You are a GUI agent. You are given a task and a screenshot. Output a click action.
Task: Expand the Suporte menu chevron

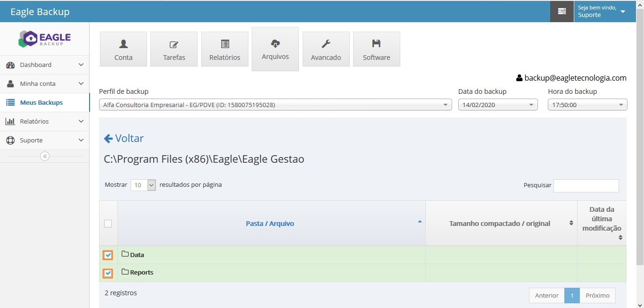[81, 141]
